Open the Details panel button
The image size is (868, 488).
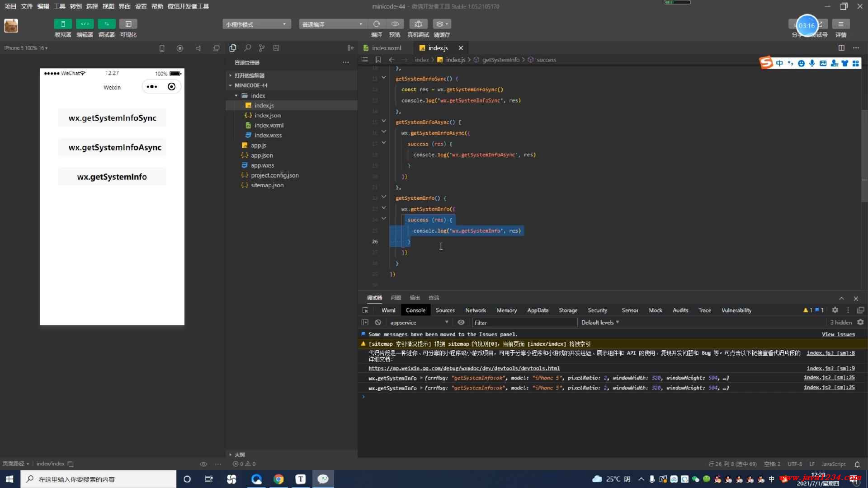[x=840, y=24]
